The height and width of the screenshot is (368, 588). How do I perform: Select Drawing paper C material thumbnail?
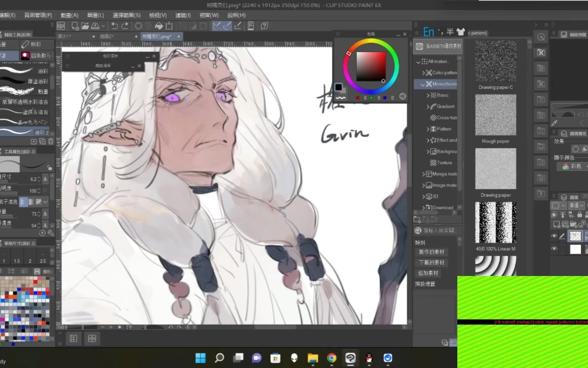[495, 61]
